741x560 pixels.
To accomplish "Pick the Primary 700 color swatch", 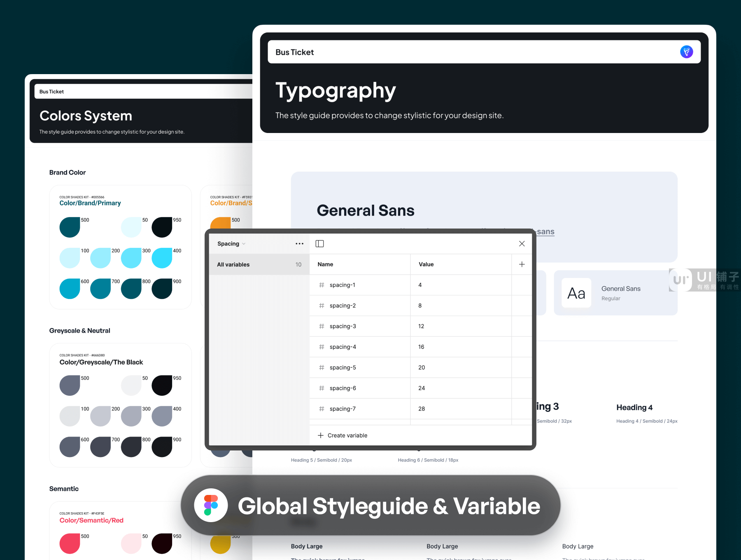I will click(100, 289).
